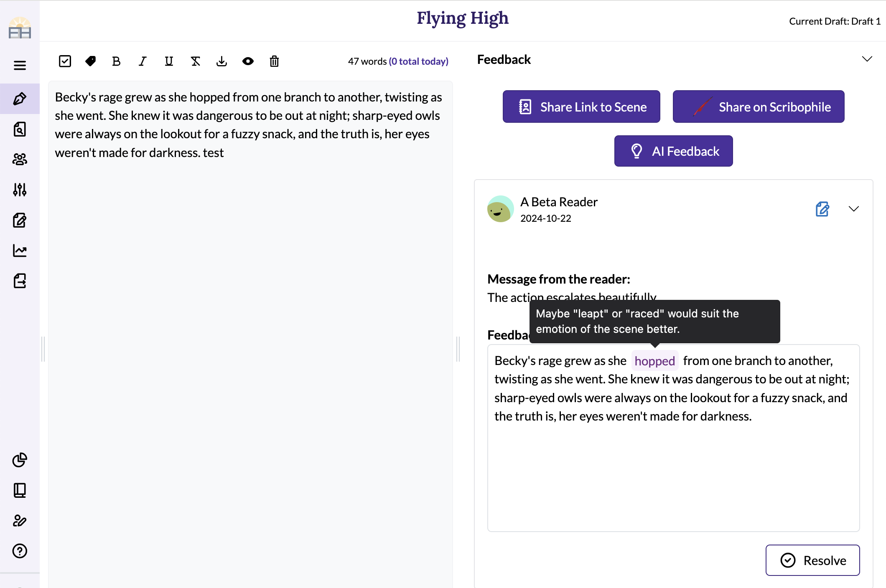Click the delete/trash scene icon

click(275, 62)
